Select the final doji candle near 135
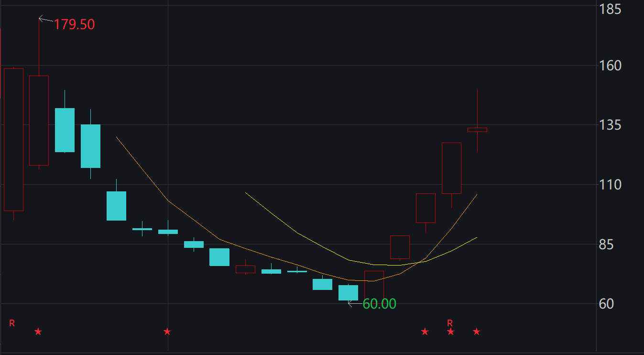 (x=477, y=130)
